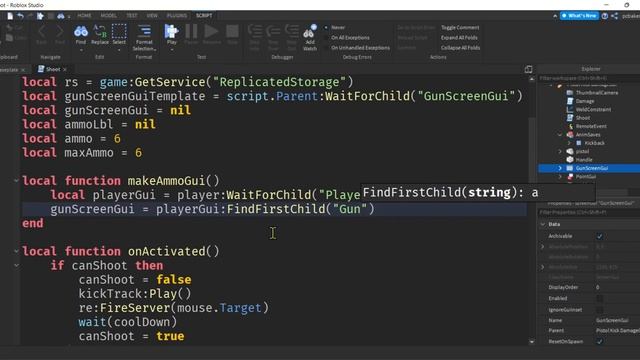Expand the Kickback tree node
The width and height of the screenshot is (640, 360).
(x=569, y=143)
